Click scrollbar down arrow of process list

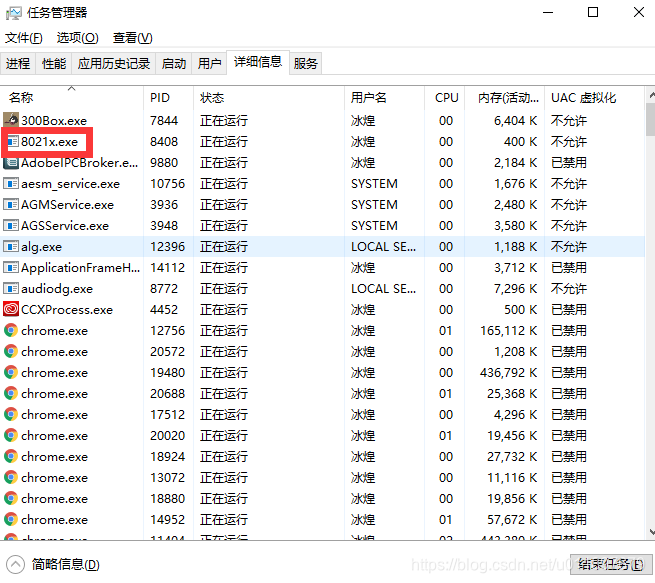651,531
